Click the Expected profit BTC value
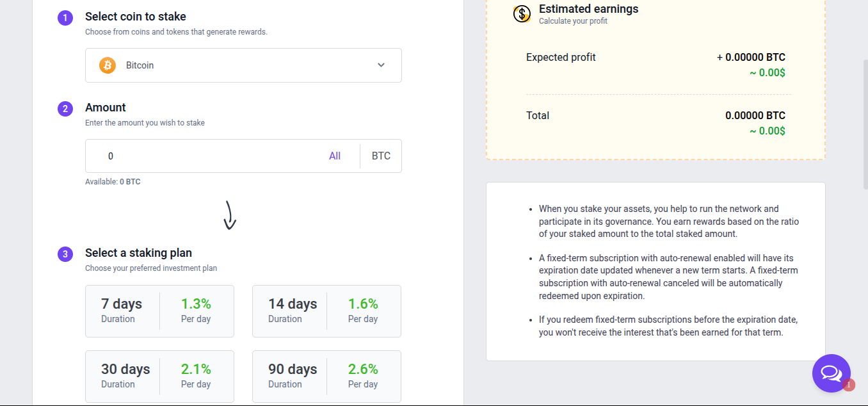The width and height of the screenshot is (868, 406). click(x=751, y=58)
